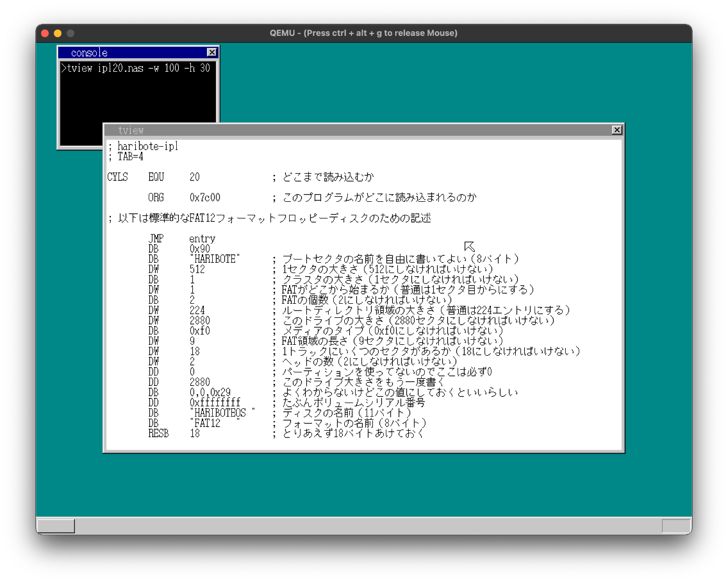This screenshot has width=728, height=582.
Task: Click the 'EQU' keyword in CYLS line
Action: (156, 177)
